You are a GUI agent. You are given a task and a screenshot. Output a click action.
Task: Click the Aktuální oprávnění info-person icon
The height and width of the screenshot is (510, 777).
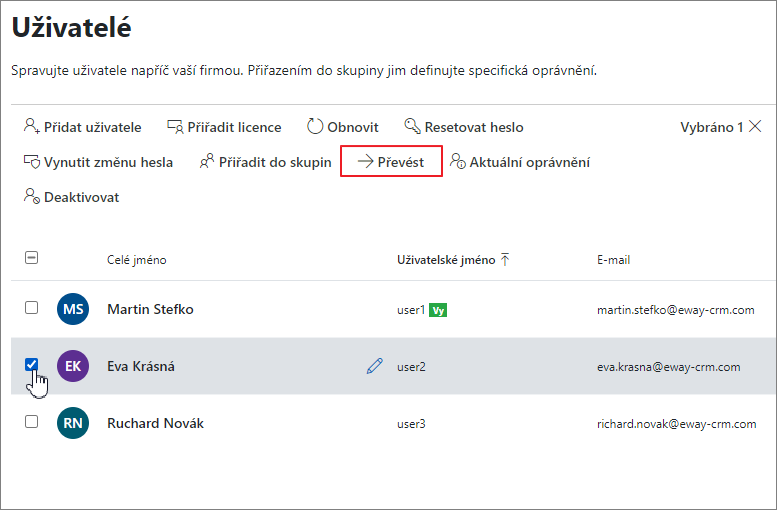click(457, 161)
